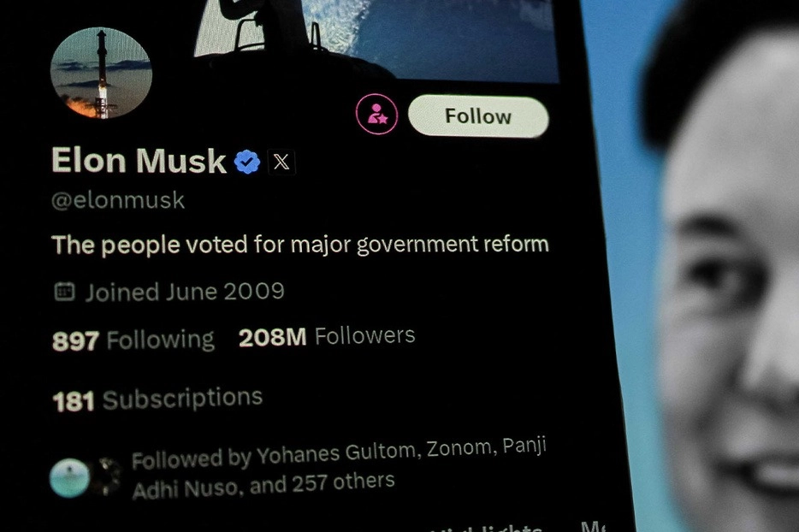Screen dimensions: 799x532
Task: Select the Joined June 2009 text
Action: [x=185, y=292]
